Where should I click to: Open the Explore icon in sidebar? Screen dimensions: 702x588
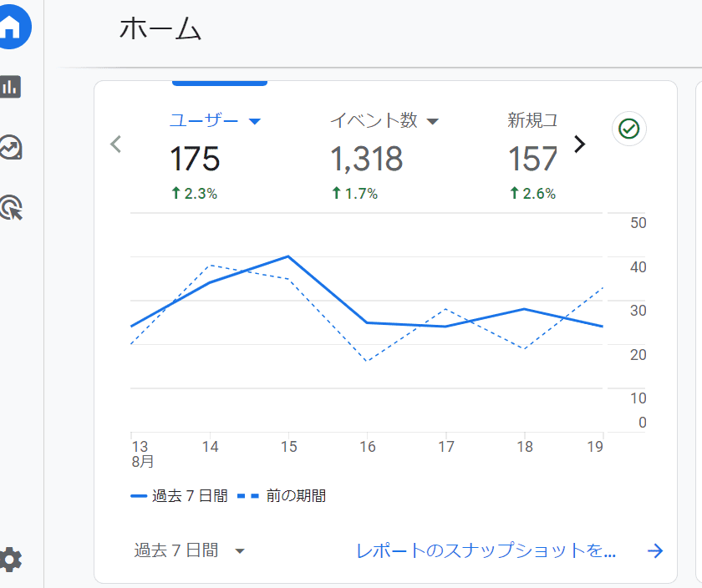[11, 147]
